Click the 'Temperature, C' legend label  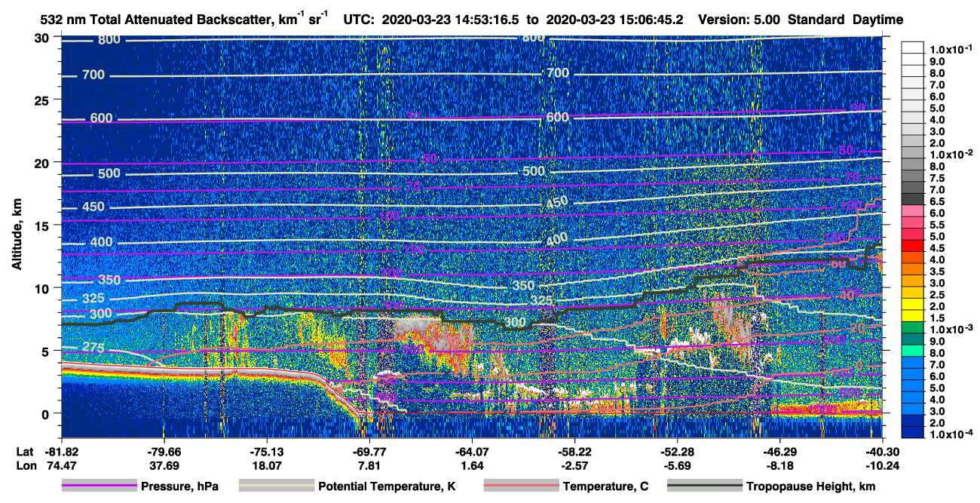coord(605,486)
